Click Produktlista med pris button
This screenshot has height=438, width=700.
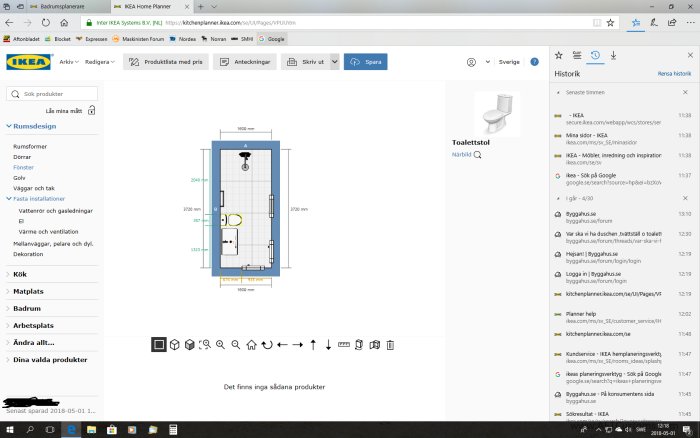(166, 62)
